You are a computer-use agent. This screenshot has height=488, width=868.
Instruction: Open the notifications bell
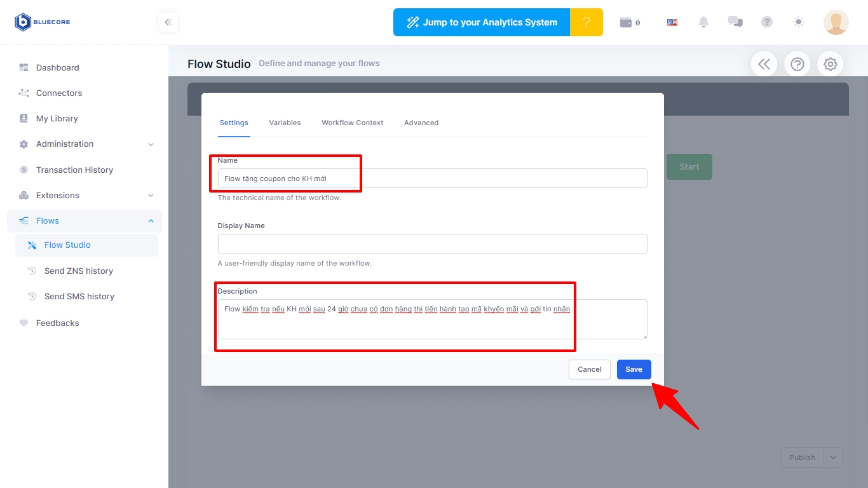pos(703,22)
